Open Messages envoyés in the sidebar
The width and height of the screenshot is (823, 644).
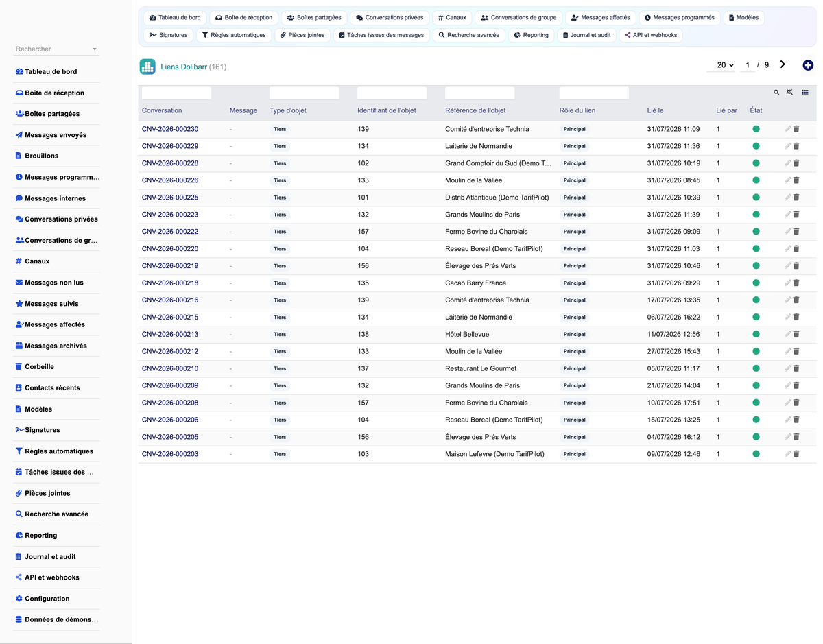56,135
